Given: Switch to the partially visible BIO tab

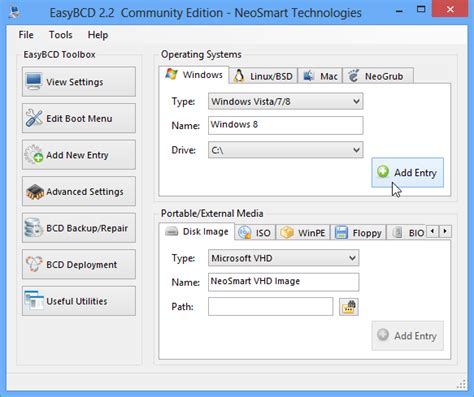Looking at the screenshot, I should [407, 232].
